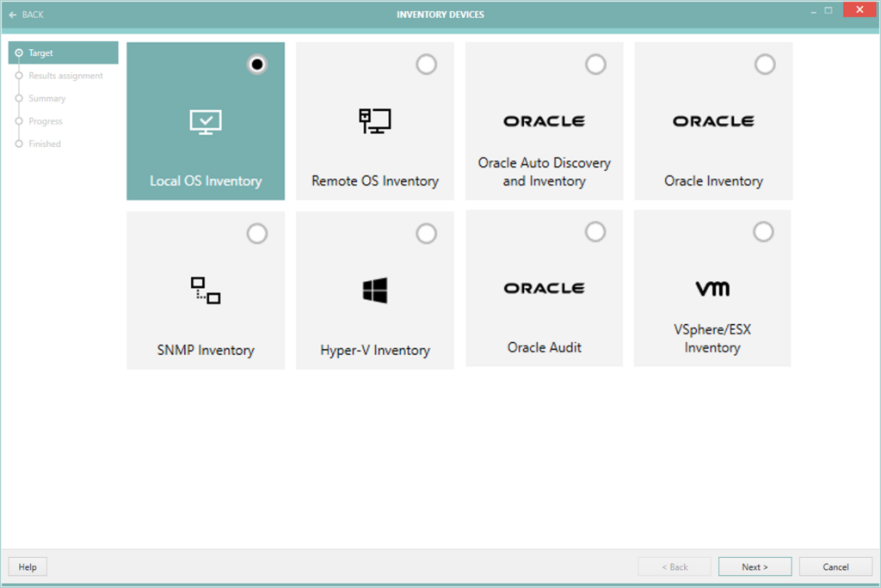Screen dimensions: 881x588
Task: Click the INVENTORY DEVICES window title
Action: tap(440, 15)
